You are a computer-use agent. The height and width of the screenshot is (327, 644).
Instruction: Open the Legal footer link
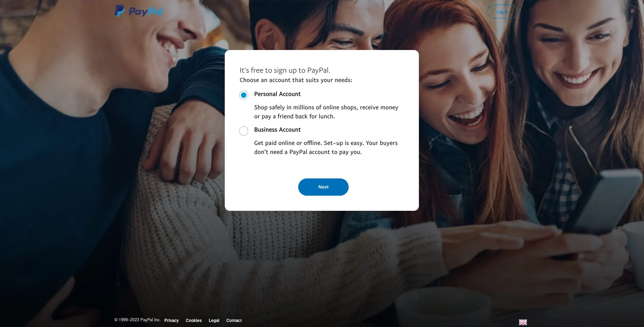pos(214,321)
